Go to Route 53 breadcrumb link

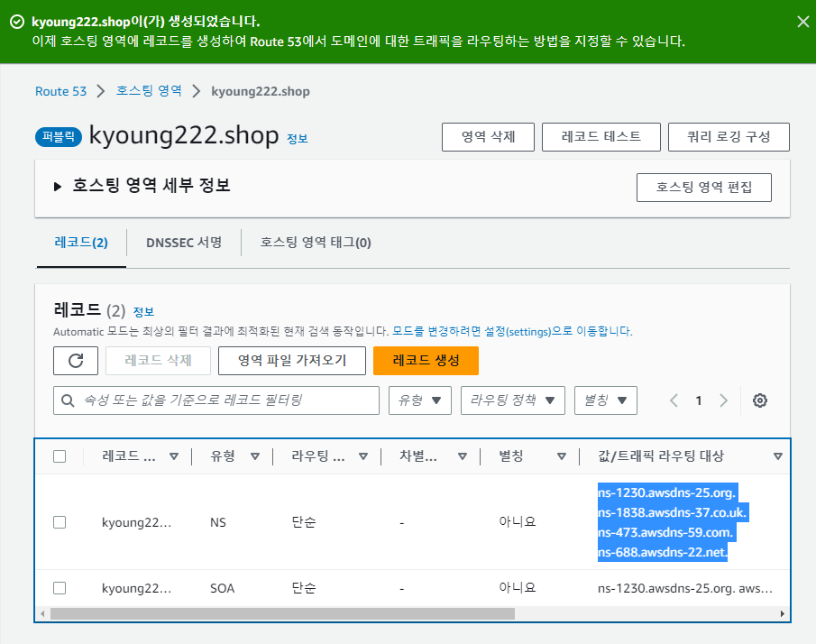coord(61,91)
